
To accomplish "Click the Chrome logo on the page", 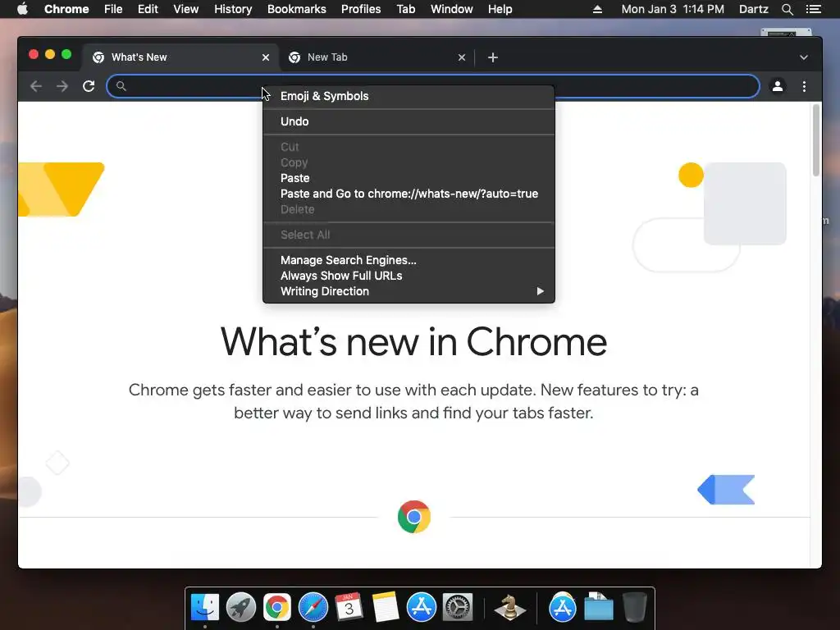I will pos(413,517).
